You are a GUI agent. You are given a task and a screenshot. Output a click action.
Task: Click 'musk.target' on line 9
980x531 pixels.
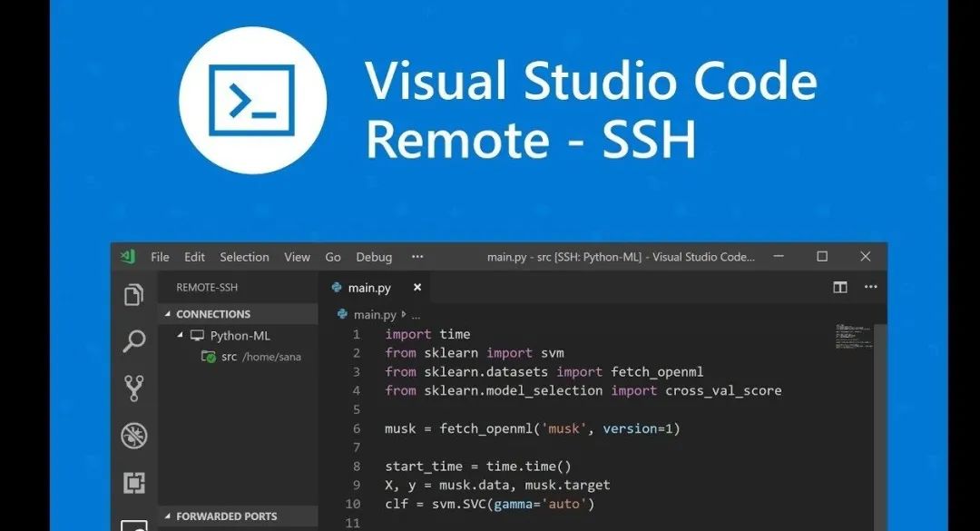tap(567, 485)
